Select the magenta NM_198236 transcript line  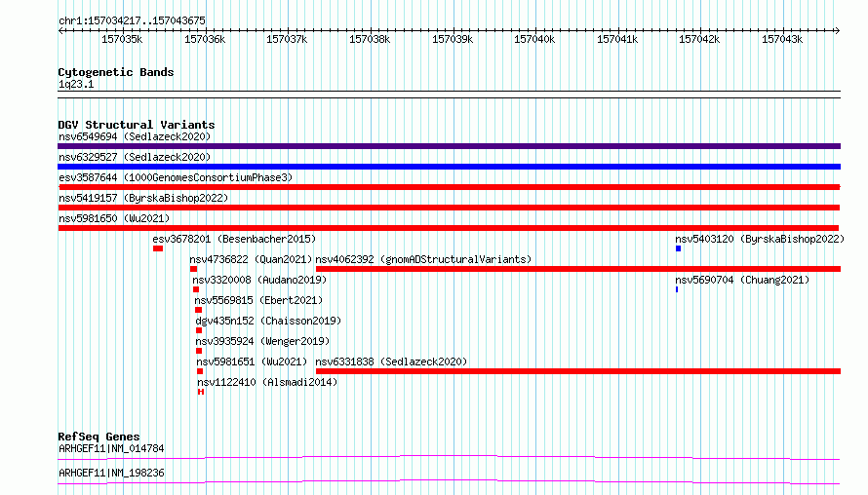449,481
